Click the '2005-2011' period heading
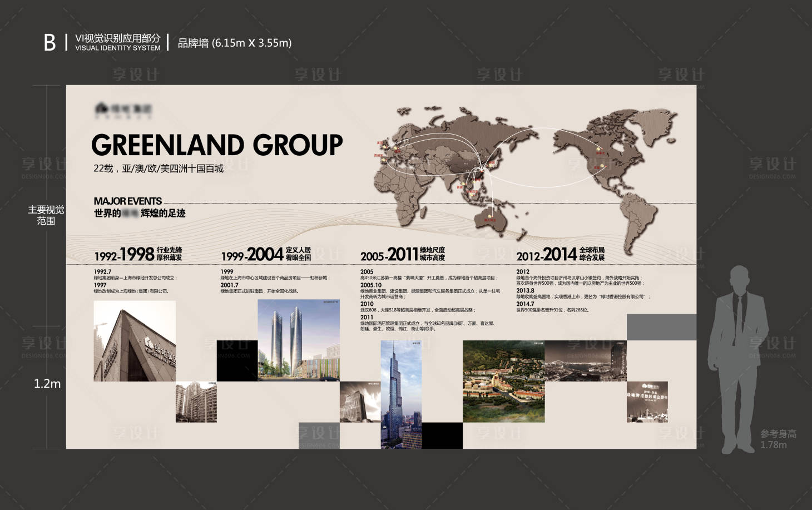 (x=389, y=254)
